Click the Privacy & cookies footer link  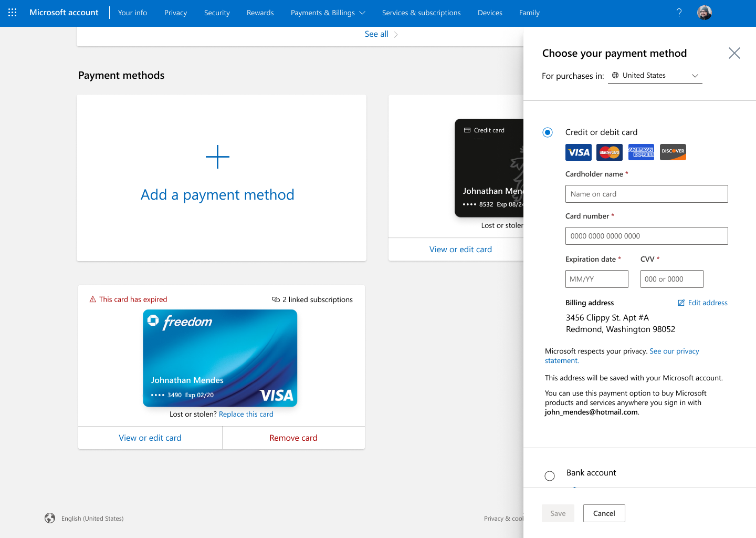coord(504,519)
